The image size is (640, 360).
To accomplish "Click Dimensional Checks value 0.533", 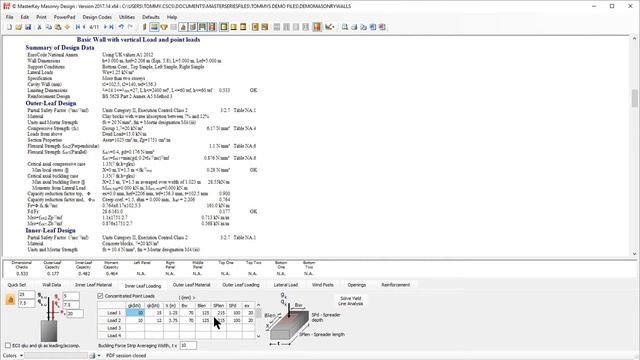I will tap(22, 273).
